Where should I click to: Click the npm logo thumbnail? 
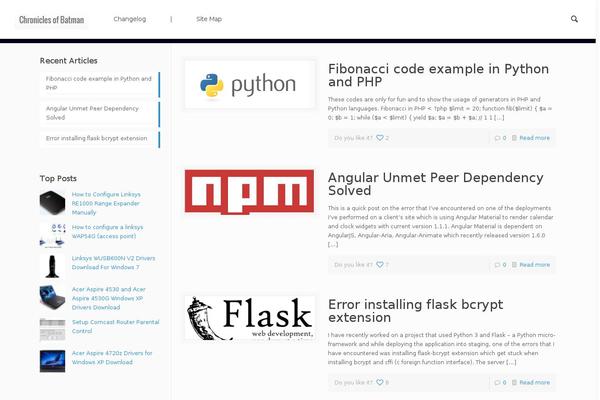(249, 191)
